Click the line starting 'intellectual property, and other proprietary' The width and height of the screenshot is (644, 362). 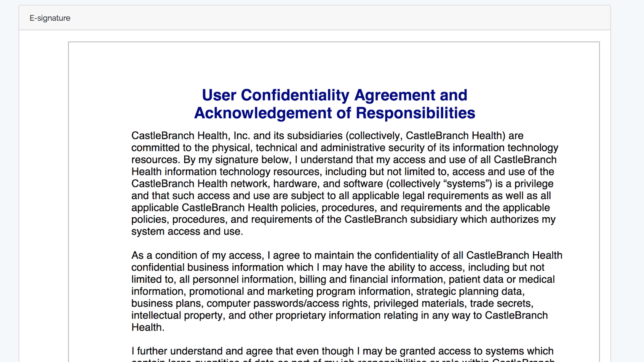[x=340, y=315]
